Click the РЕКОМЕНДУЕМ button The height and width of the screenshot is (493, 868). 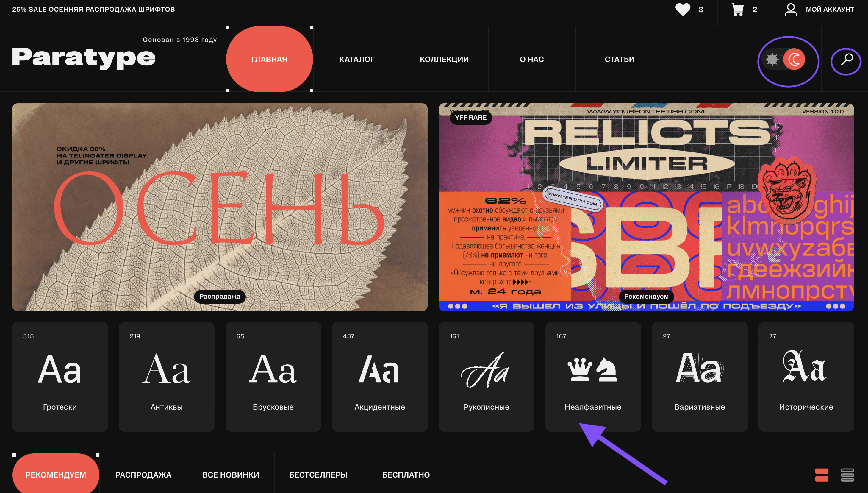pos(55,475)
